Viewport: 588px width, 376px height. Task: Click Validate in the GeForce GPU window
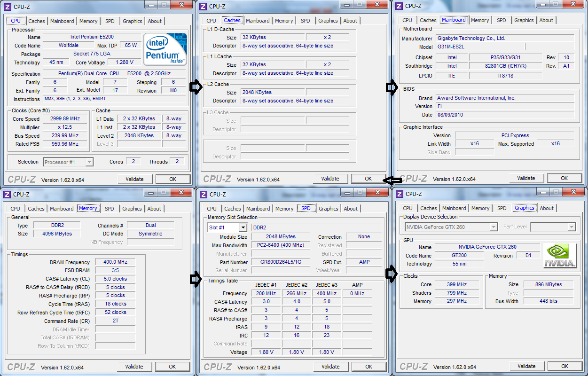click(527, 366)
